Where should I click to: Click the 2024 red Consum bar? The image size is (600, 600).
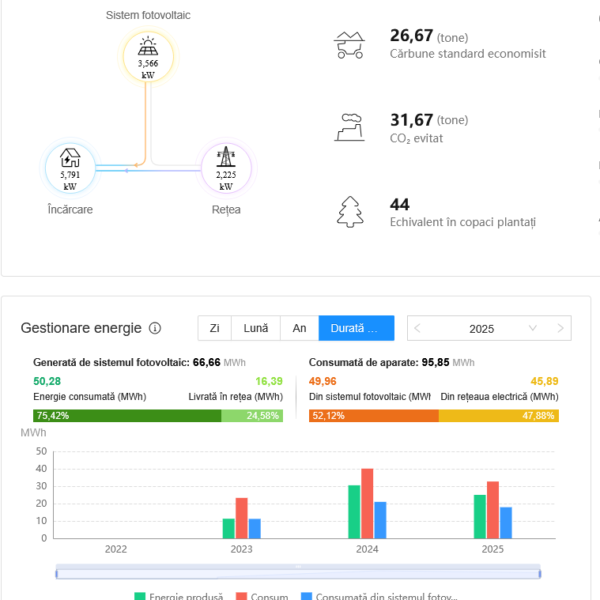[367, 503]
